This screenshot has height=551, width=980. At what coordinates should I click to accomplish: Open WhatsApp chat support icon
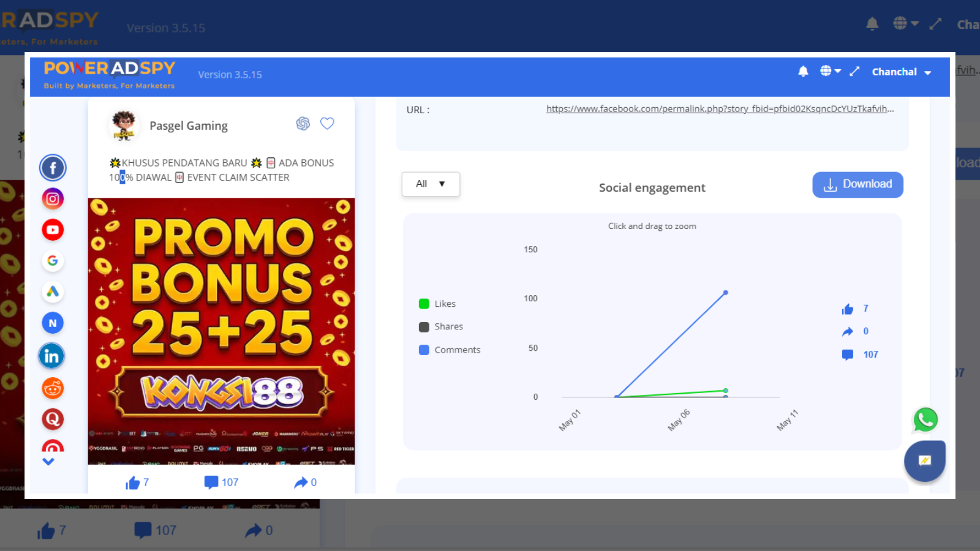pyautogui.click(x=925, y=420)
